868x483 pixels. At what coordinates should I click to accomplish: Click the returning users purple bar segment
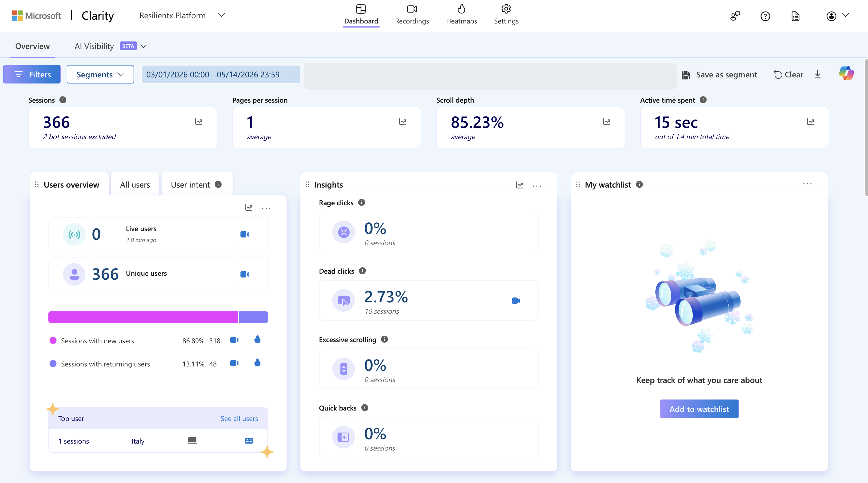(x=254, y=317)
